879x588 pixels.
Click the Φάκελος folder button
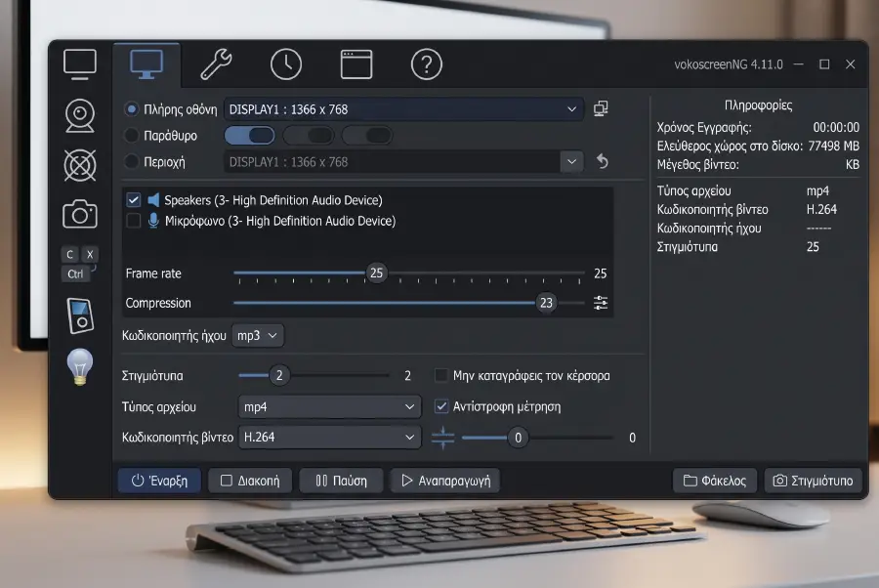click(715, 481)
